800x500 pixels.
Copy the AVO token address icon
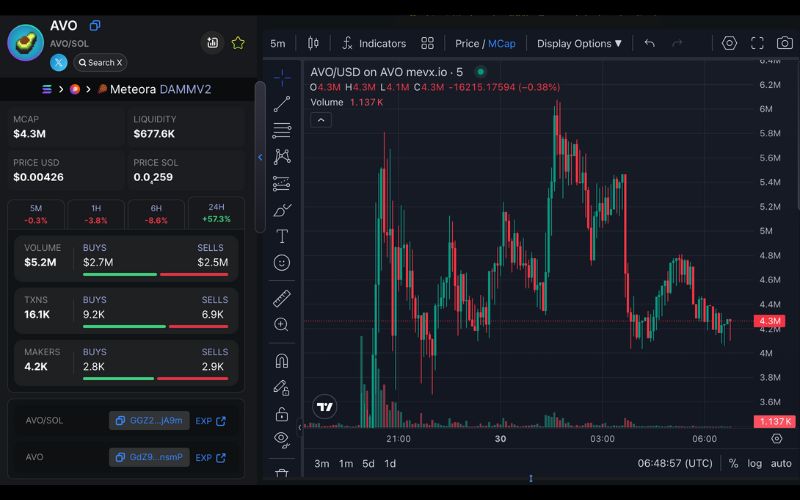pos(95,25)
